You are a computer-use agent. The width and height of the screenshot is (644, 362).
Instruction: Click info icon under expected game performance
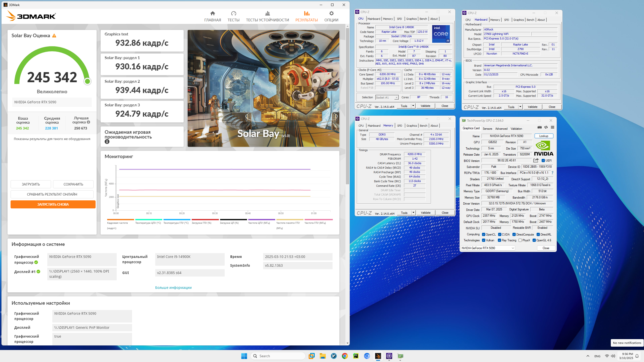click(107, 142)
